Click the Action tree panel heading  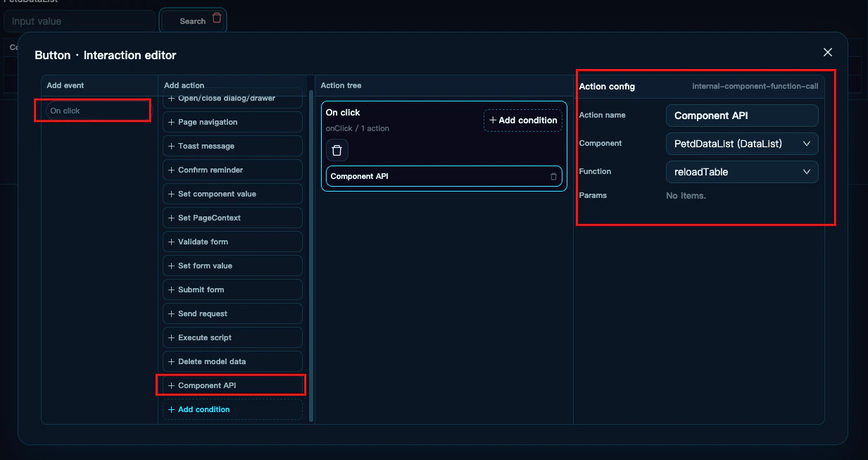click(341, 85)
